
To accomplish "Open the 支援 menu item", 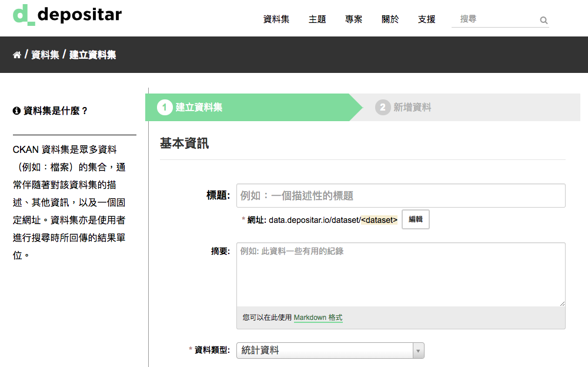I will pyautogui.click(x=426, y=19).
